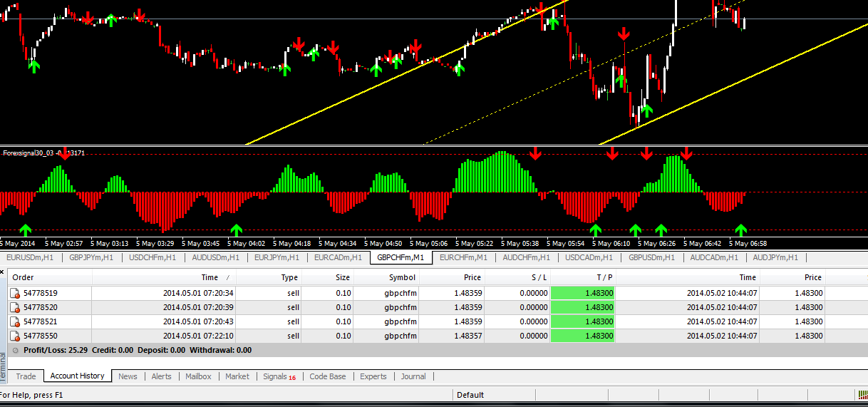The height and width of the screenshot is (407, 868).
Task: Click the vertical Terminal panel label
Action: click(x=3, y=368)
